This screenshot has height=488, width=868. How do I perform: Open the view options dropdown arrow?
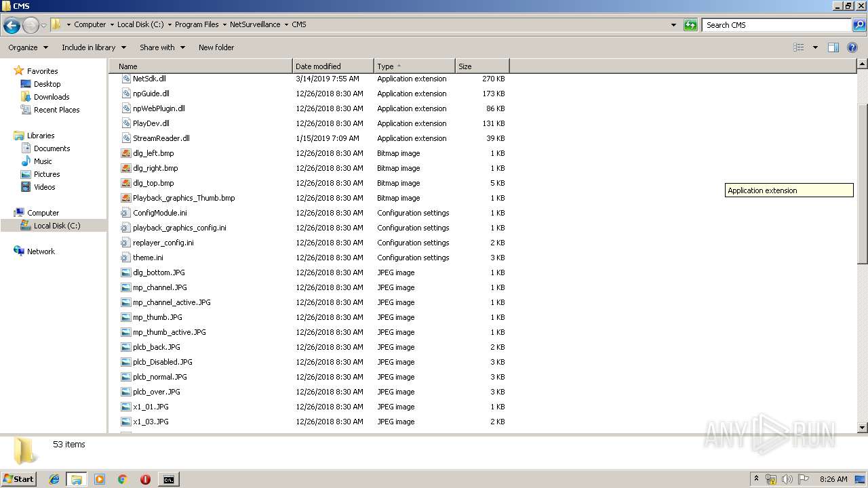[x=815, y=47]
